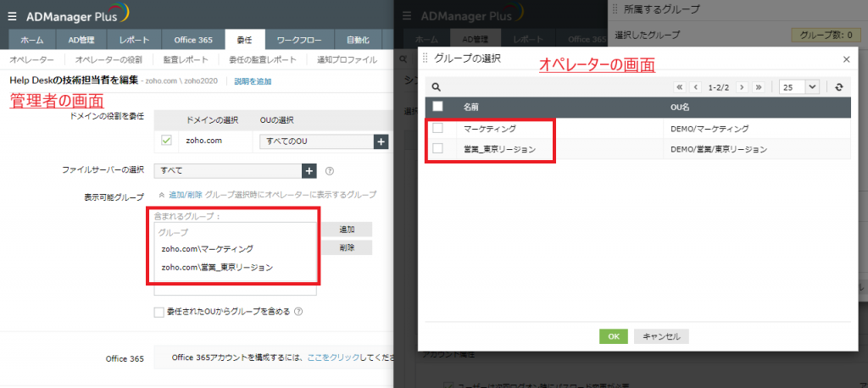Click search magnifier in グループの選択 dialog
The width and height of the screenshot is (868, 388).
coord(437,87)
